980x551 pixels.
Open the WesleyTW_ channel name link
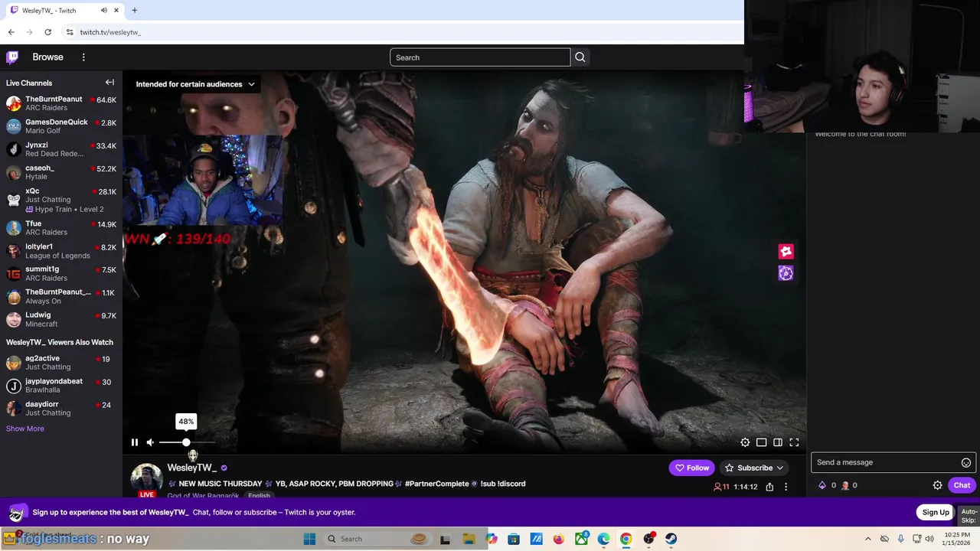pyautogui.click(x=191, y=468)
